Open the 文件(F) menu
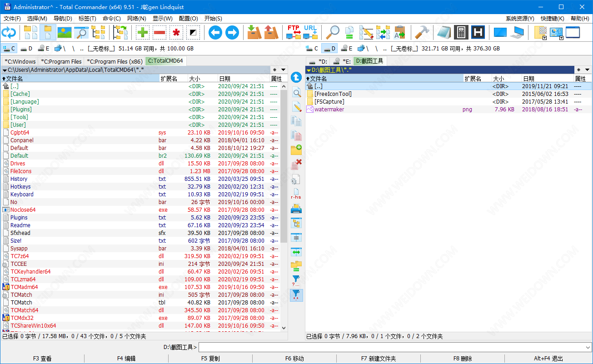 [12, 19]
